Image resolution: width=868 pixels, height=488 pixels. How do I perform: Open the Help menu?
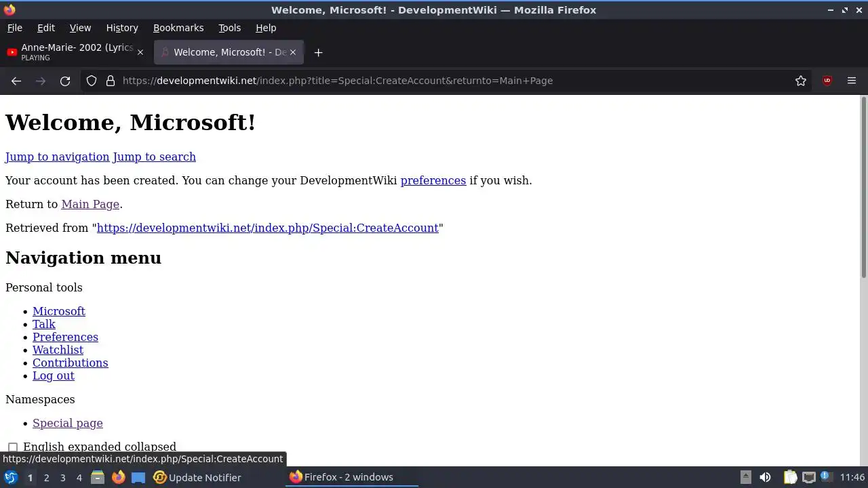pos(266,28)
